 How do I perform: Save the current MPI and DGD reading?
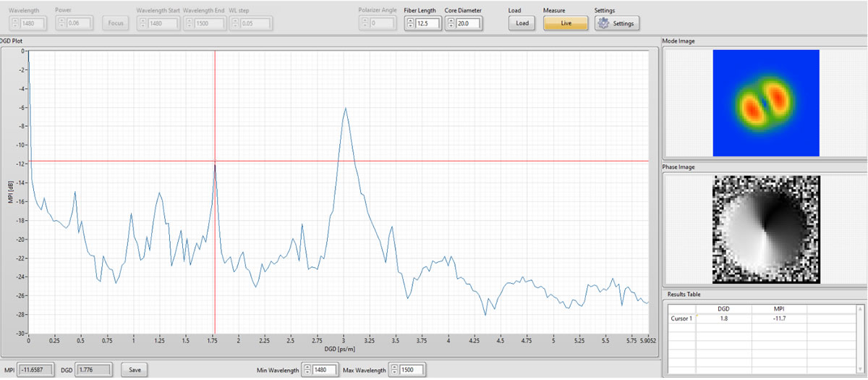135,369
